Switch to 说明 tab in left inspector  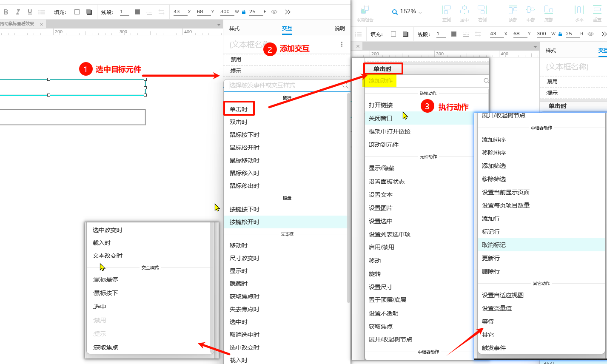tap(340, 28)
